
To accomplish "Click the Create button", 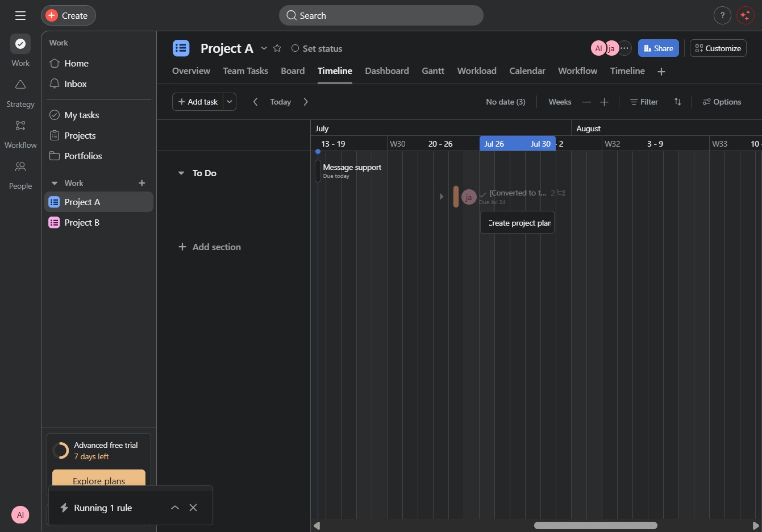I will pyautogui.click(x=68, y=15).
